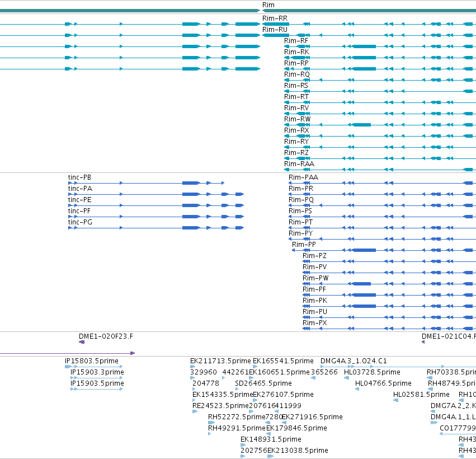Viewport: 476px width, 459px height.
Task: Select the Rim-PV protein label
Action: click(x=315, y=268)
